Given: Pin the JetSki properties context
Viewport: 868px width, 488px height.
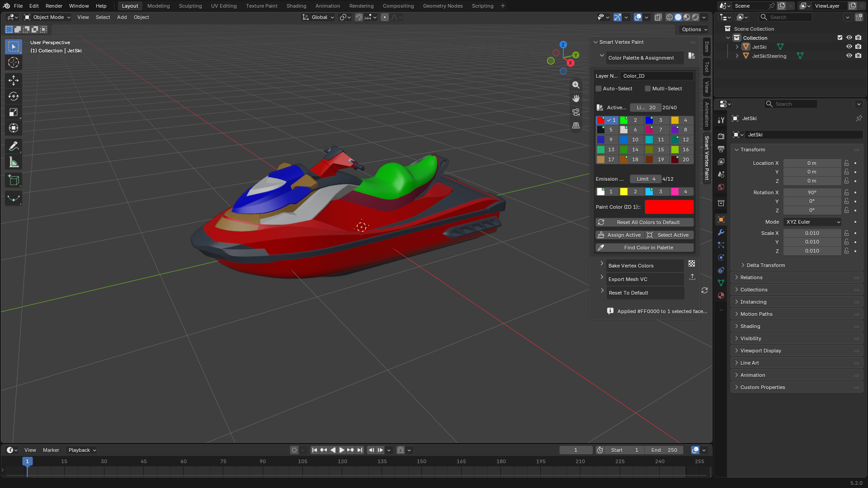Looking at the screenshot, I should tap(859, 118).
